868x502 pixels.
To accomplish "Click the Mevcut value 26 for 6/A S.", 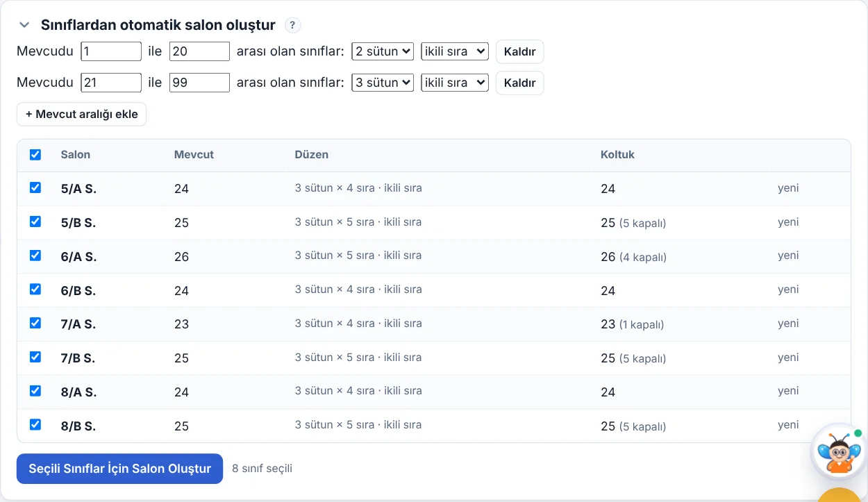I will click(x=181, y=257).
